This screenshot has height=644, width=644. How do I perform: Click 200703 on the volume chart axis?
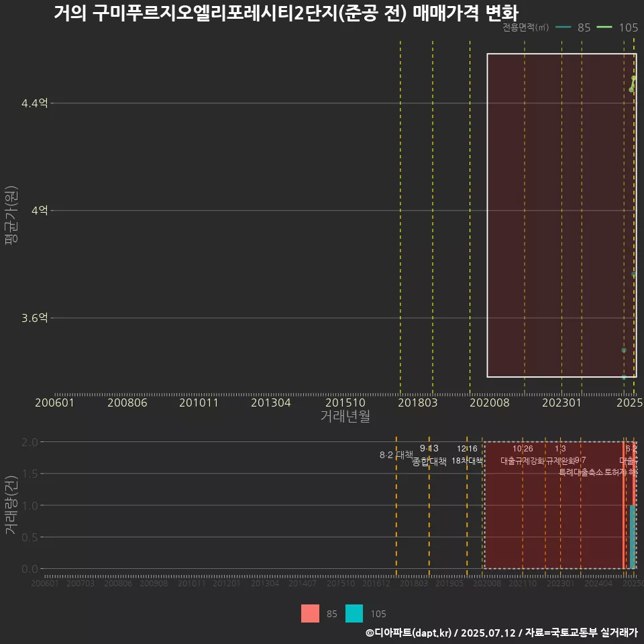point(80,583)
